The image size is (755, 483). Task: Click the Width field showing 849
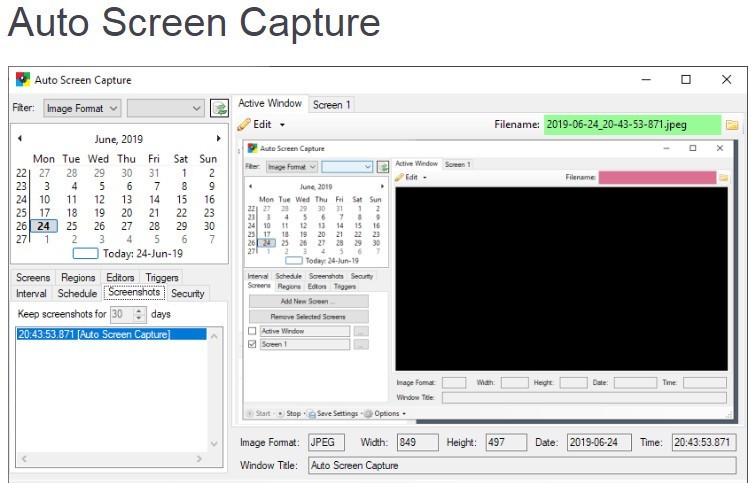tap(417, 442)
